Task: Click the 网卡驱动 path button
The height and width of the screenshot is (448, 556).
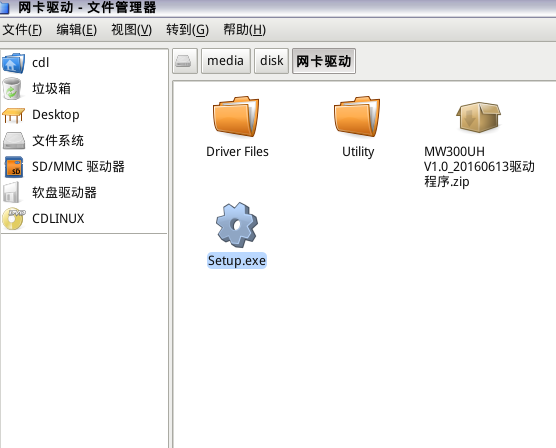Action: (x=324, y=61)
